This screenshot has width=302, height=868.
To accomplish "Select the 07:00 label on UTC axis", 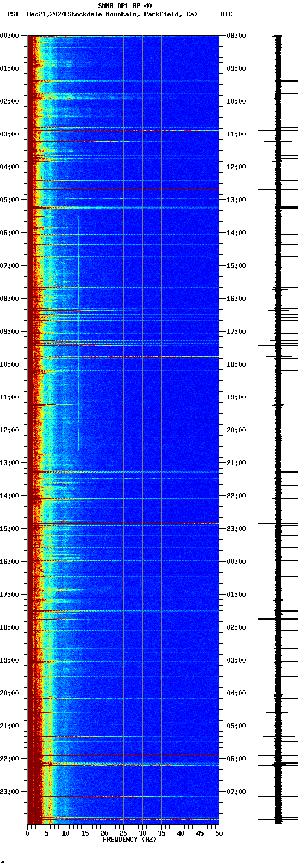I will 236,792.
